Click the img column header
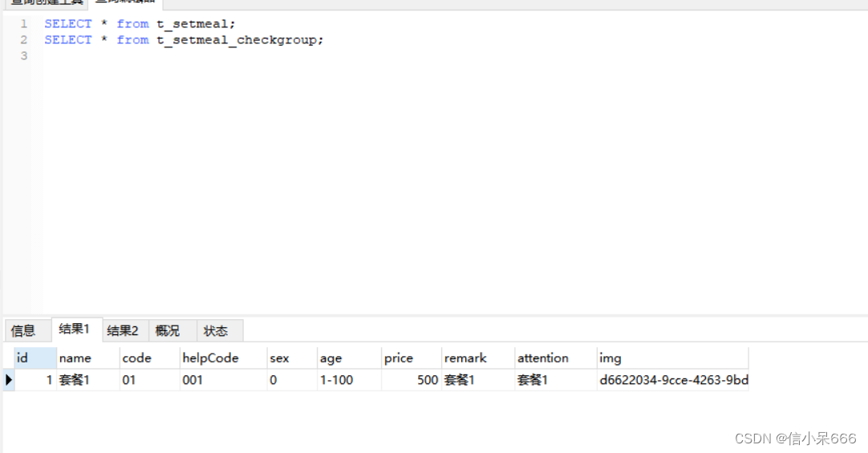The height and width of the screenshot is (453, 868). tap(610, 358)
